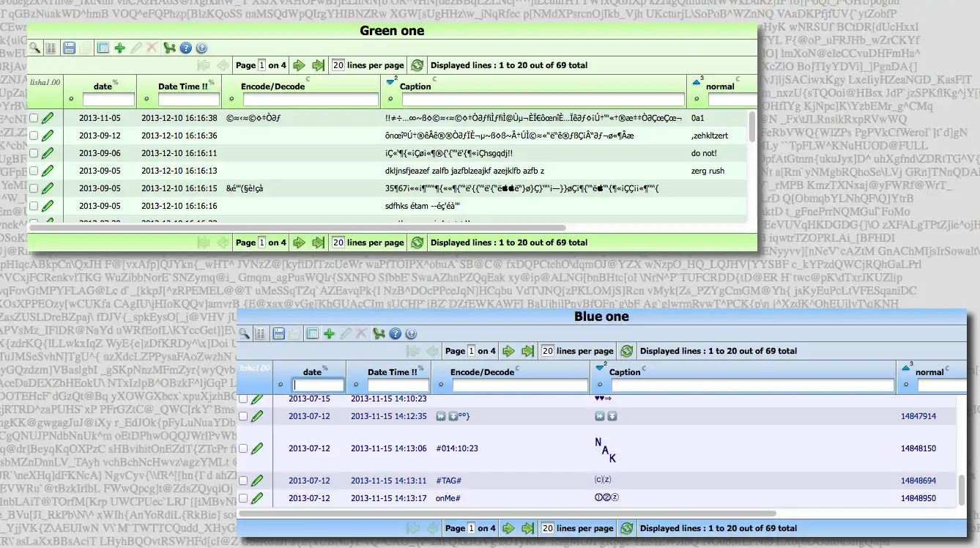Sort by Date Time !! header in Blue one
980x548 pixels.
coord(393,372)
